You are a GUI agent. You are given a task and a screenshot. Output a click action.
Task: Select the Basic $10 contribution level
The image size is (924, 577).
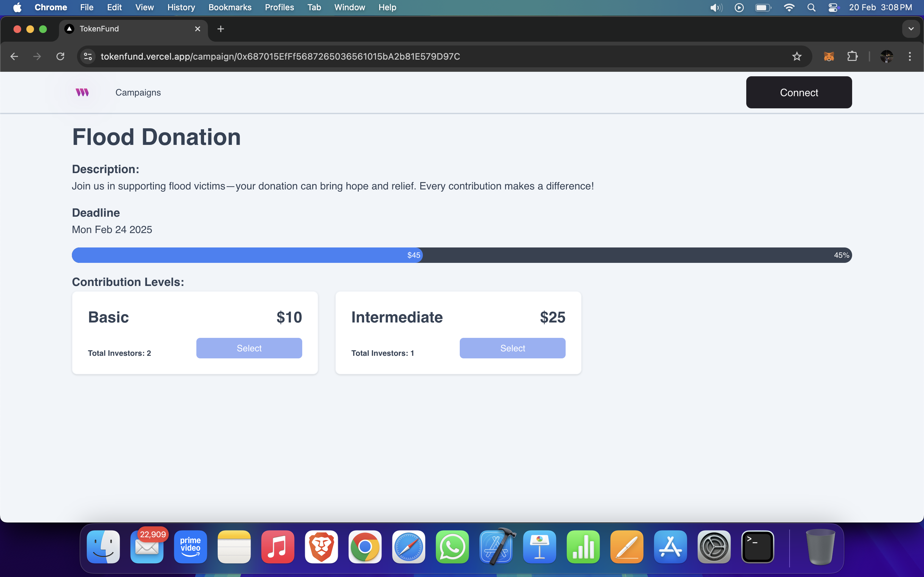point(249,348)
